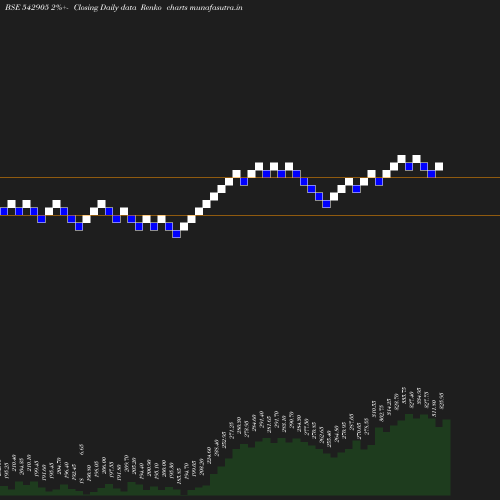Click the upper orange horizontal level line

[250, 178]
